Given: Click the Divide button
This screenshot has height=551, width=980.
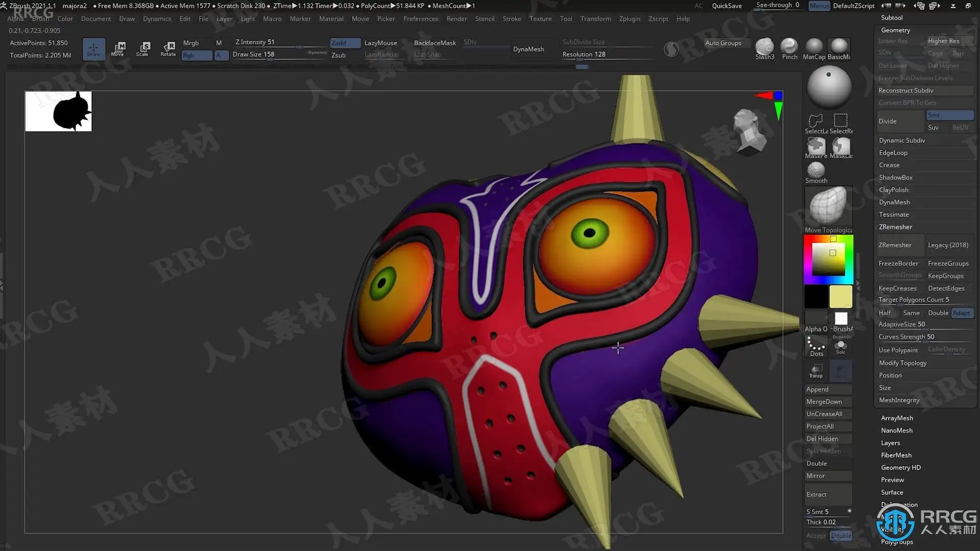Looking at the screenshot, I should point(900,121).
